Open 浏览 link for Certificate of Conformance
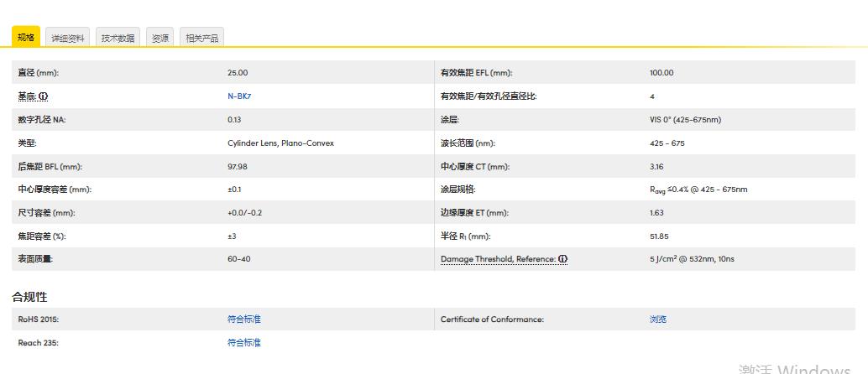The width and height of the screenshot is (868, 374). [x=658, y=319]
